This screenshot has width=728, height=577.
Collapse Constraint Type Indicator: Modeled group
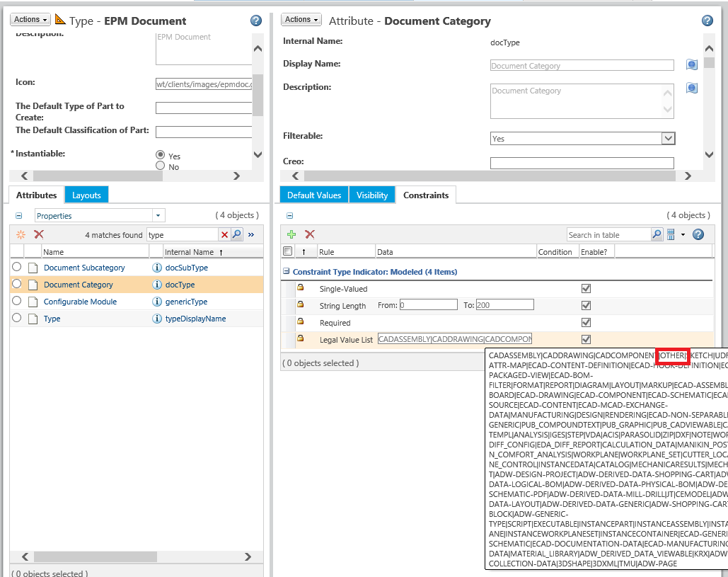pos(287,271)
